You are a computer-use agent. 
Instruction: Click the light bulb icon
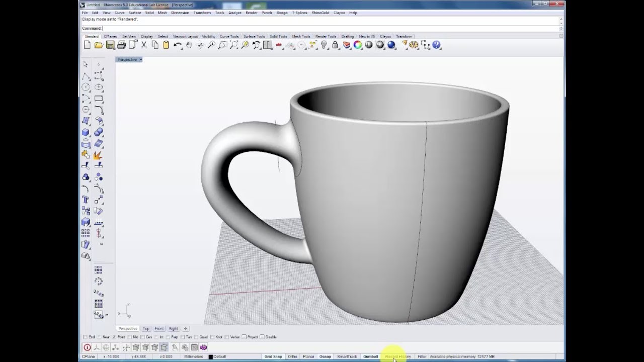point(324,45)
